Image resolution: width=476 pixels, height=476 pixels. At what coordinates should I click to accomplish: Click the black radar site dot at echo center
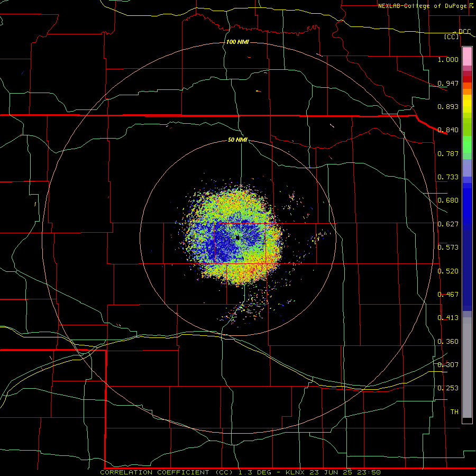[x=237, y=237]
